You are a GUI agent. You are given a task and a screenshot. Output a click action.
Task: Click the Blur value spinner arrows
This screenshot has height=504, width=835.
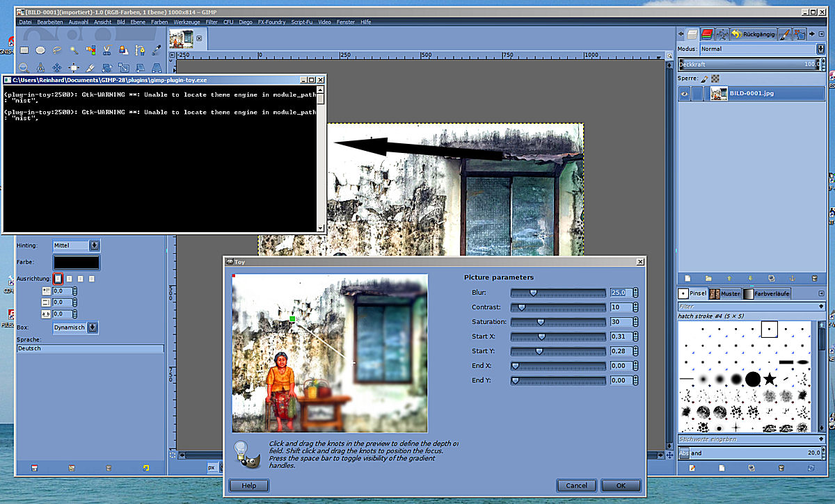[635, 293]
